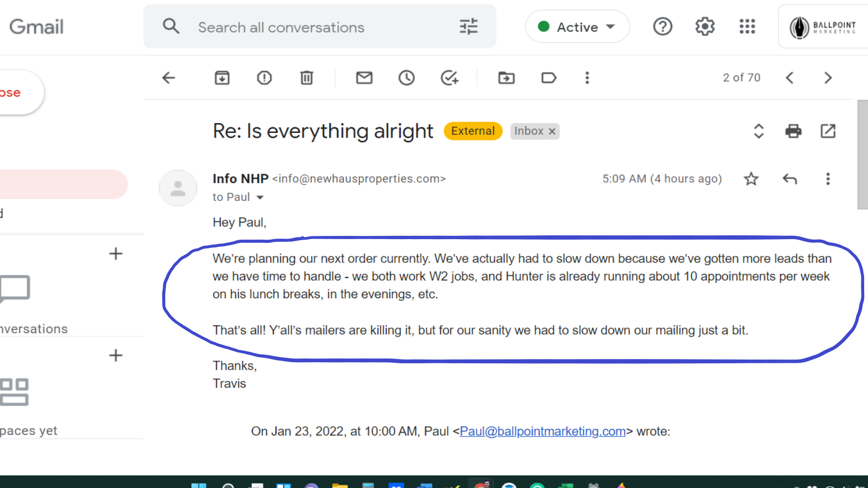Open the Active status dropdown
This screenshot has width=868, height=488.
click(x=577, y=27)
